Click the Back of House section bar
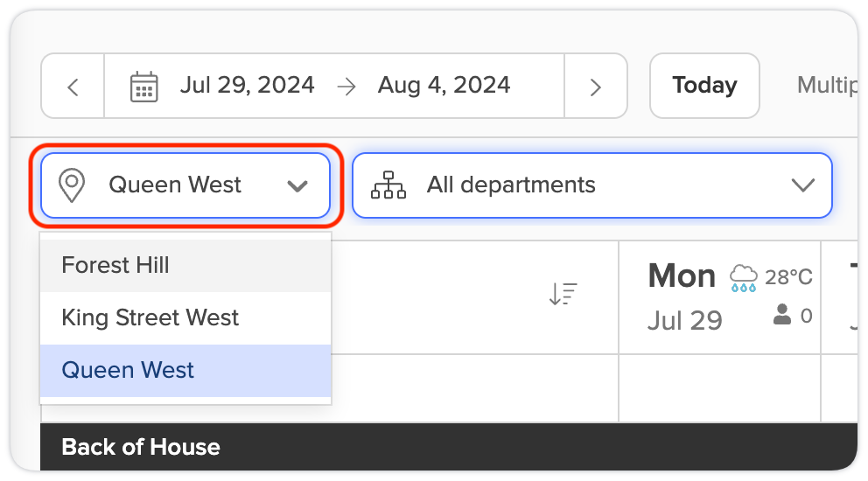Image resolution: width=868 pixels, height=481 pixels. click(449, 447)
